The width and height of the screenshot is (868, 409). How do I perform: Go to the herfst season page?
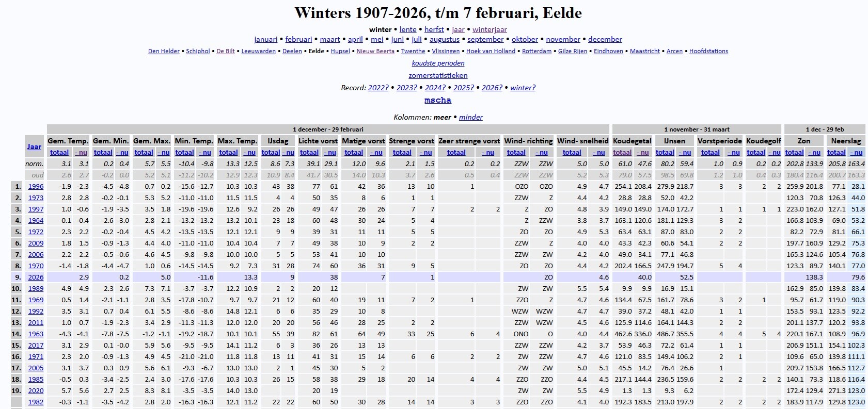click(434, 29)
